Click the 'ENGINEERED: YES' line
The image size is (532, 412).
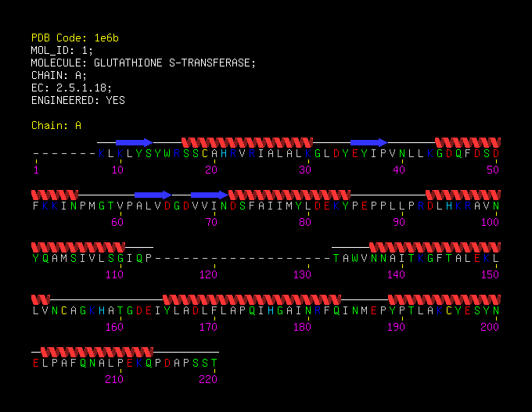coord(78,100)
